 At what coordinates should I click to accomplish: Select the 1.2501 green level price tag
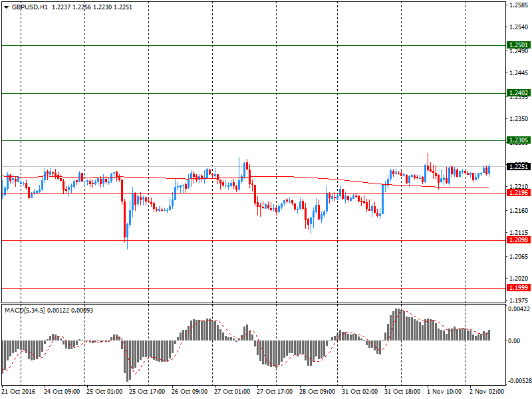click(x=519, y=45)
